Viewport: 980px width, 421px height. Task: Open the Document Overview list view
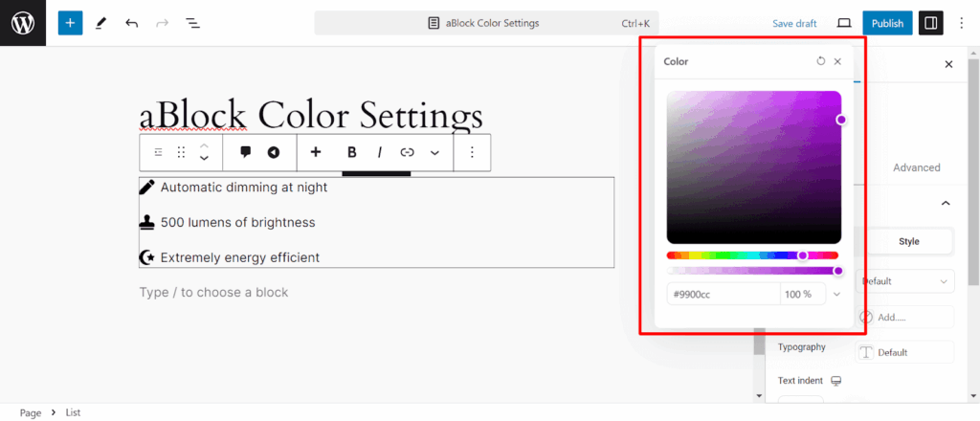[x=192, y=23]
